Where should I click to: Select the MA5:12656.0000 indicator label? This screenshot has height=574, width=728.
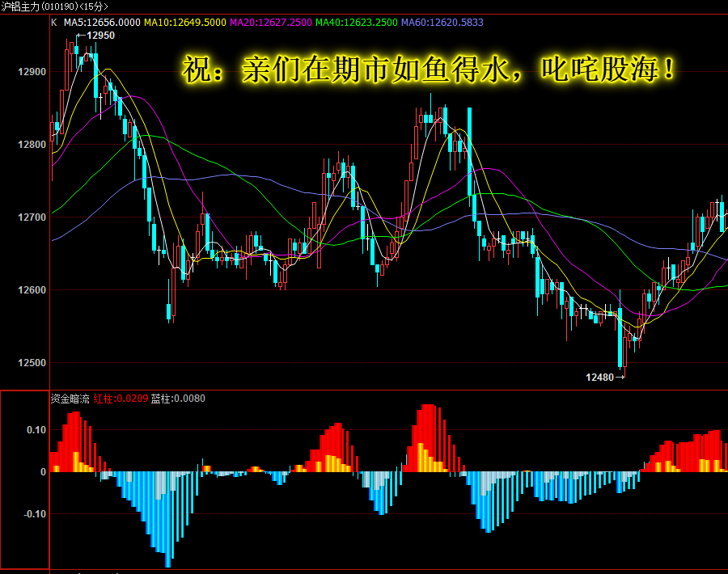coord(102,23)
